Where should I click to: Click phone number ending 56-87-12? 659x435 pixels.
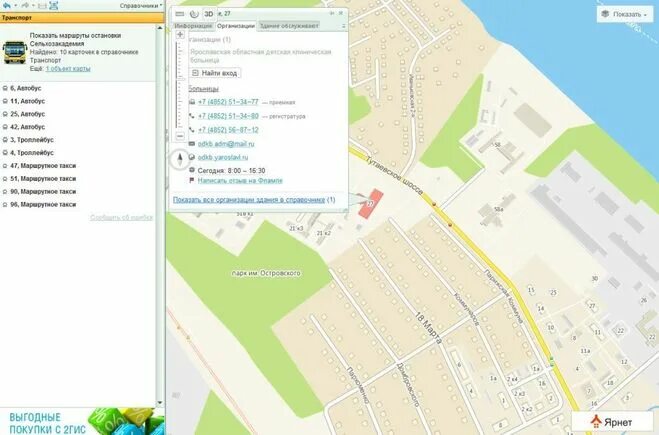[x=228, y=130]
